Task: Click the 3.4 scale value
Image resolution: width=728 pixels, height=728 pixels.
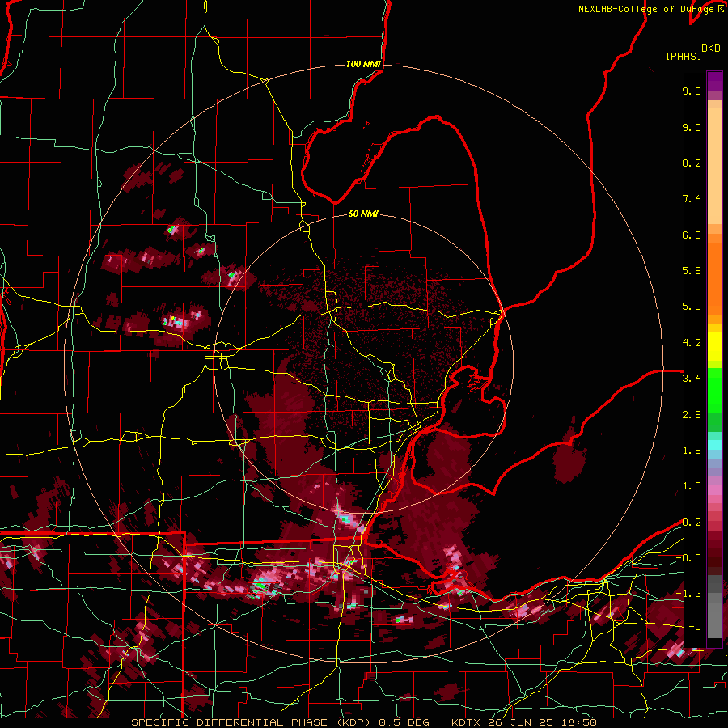Action: point(692,379)
